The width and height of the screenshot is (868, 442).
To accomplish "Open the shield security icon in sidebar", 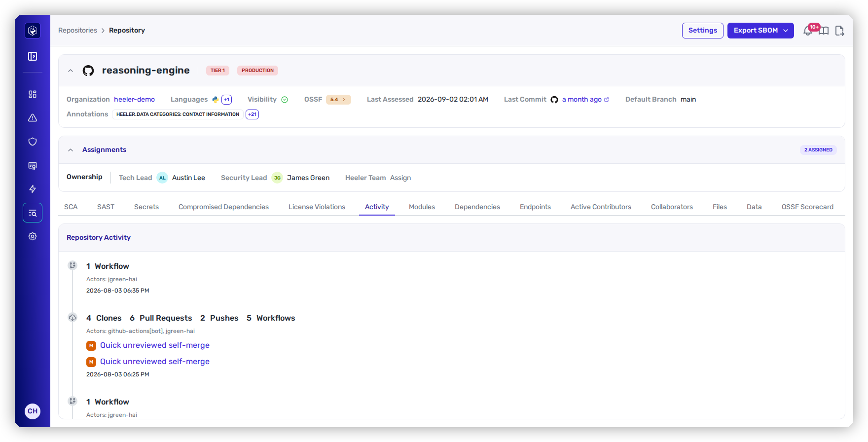I will point(33,142).
